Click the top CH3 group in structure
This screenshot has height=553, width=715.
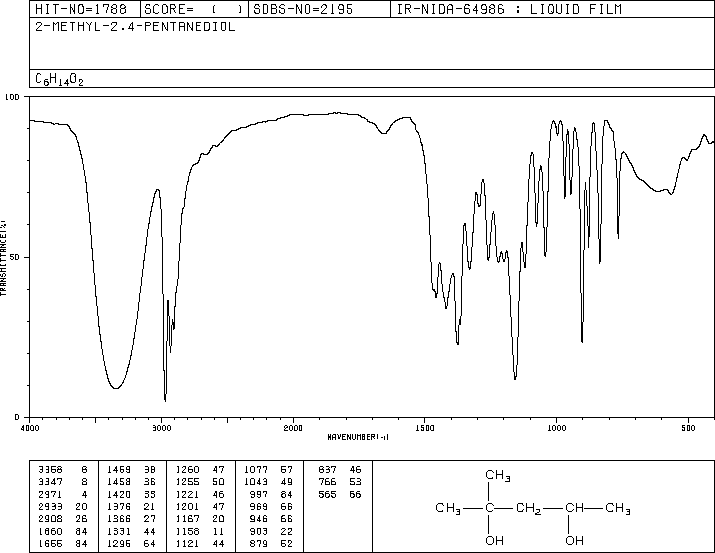point(497,475)
